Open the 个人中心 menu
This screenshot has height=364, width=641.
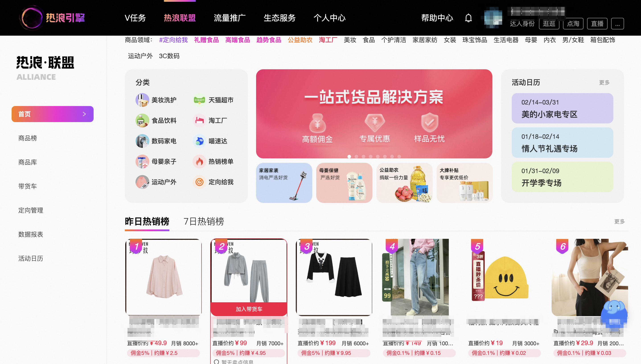pos(329,18)
